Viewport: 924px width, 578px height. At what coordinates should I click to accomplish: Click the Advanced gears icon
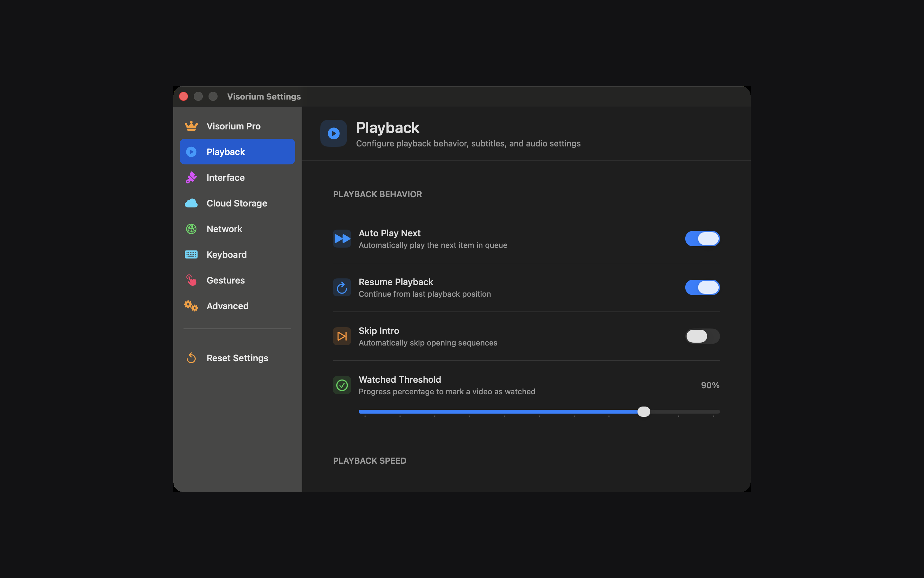tap(191, 306)
